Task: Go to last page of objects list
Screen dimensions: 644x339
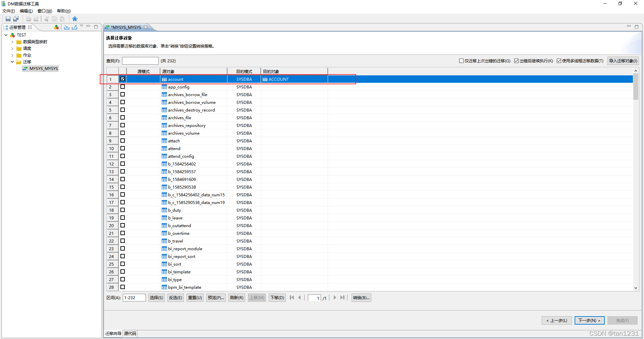Action: (342, 297)
